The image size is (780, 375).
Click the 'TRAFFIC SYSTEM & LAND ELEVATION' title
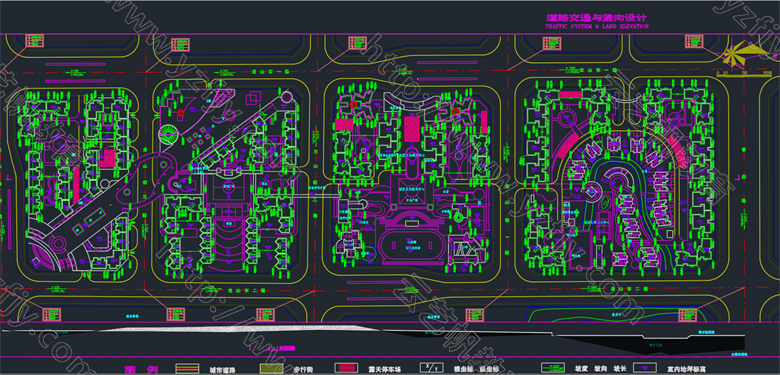tap(597, 26)
